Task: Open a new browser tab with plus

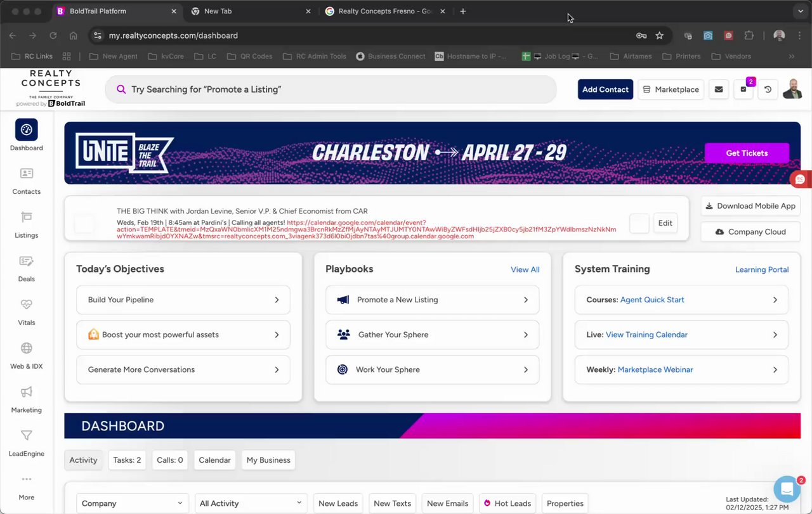Action: pyautogui.click(x=463, y=11)
